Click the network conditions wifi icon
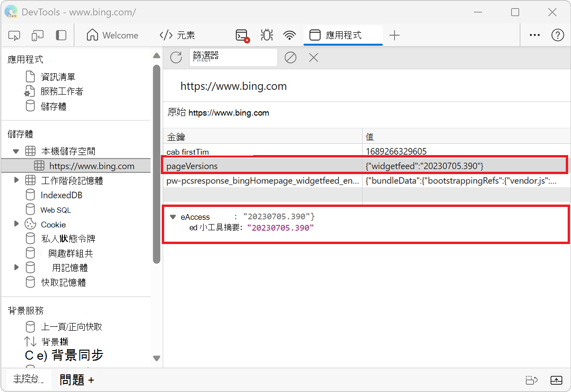Image resolution: width=571 pixels, height=392 pixels. pyautogui.click(x=289, y=35)
